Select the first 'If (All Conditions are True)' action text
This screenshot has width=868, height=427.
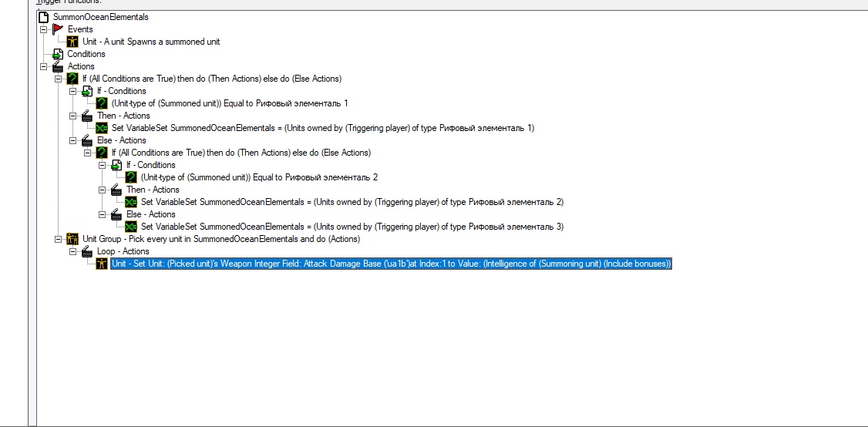212,79
